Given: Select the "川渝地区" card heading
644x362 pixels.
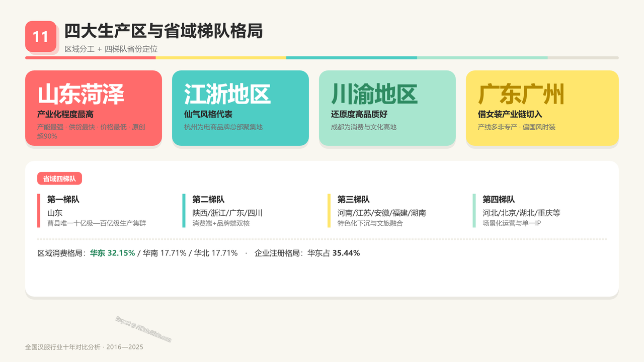Looking at the screenshot, I should pos(374,94).
